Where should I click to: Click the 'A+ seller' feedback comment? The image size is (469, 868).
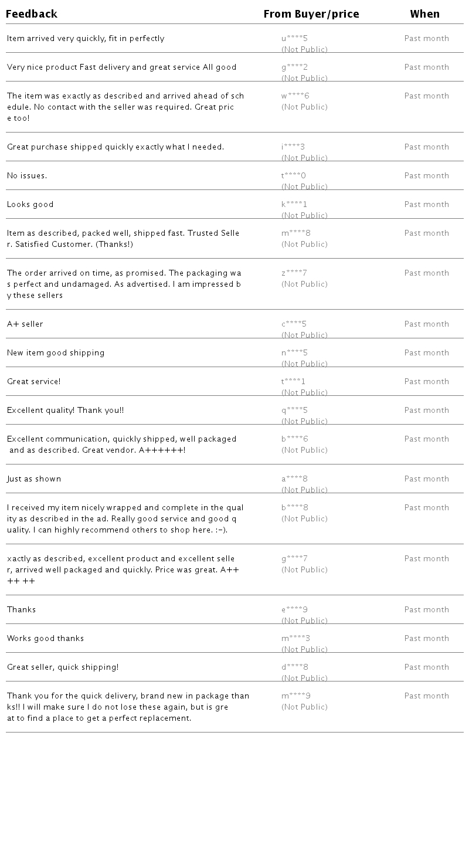[x=25, y=324]
